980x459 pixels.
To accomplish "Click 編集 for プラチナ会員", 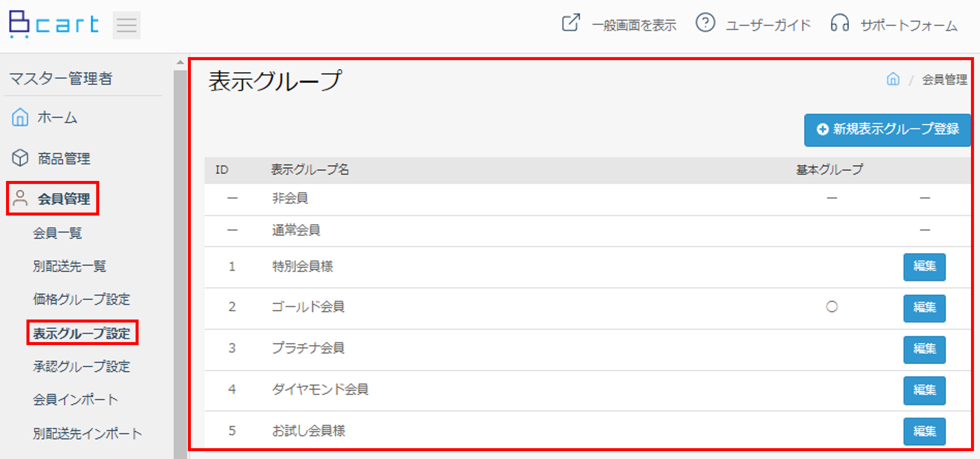I will [924, 350].
